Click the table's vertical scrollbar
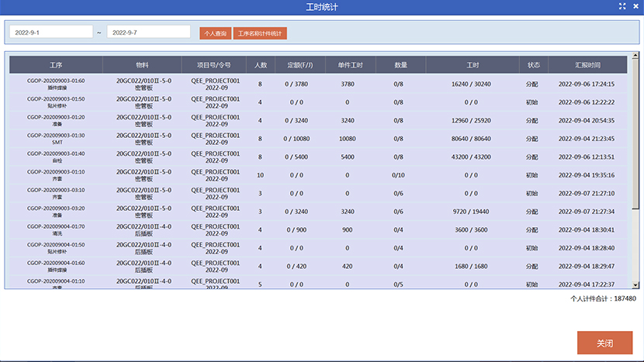 coord(635,155)
